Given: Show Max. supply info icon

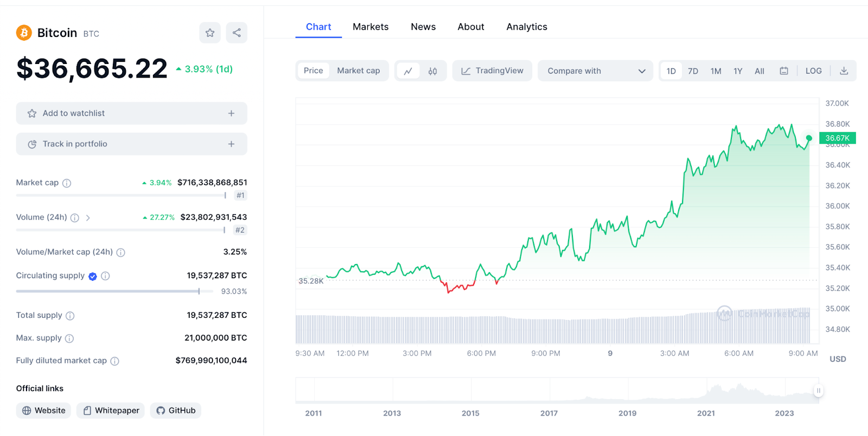Looking at the screenshot, I should 69,339.
